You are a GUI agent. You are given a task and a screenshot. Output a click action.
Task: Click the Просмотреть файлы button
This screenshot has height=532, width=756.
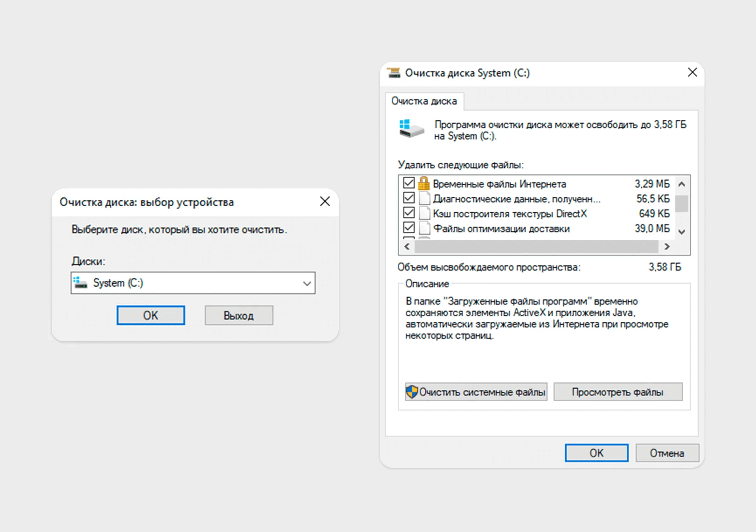click(617, 392)
